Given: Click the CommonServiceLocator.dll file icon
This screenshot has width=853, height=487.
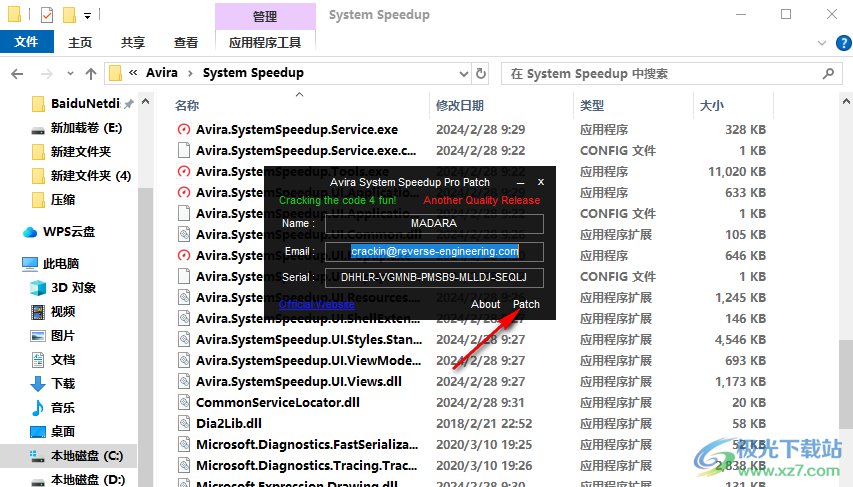Looking at the screenshot, I should [x=184, y=403].
